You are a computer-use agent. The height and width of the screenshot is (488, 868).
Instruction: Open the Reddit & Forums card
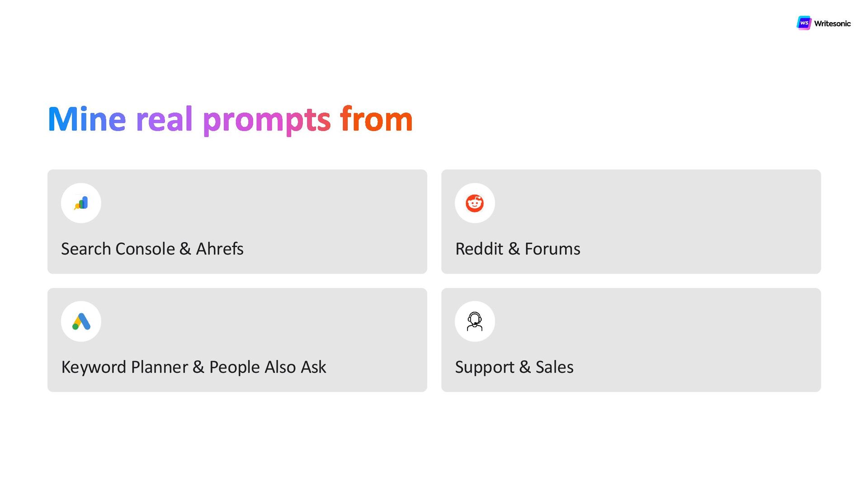click(631, 221)
